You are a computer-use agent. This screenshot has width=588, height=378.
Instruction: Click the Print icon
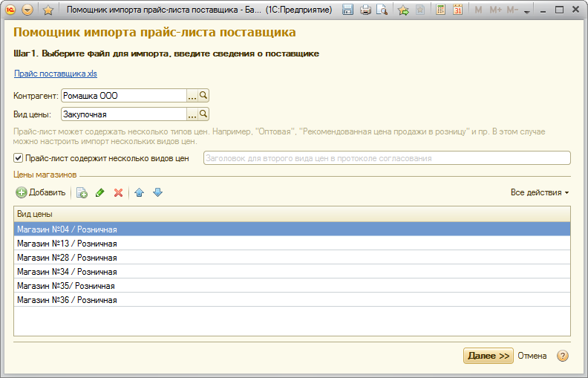[365, 10]
